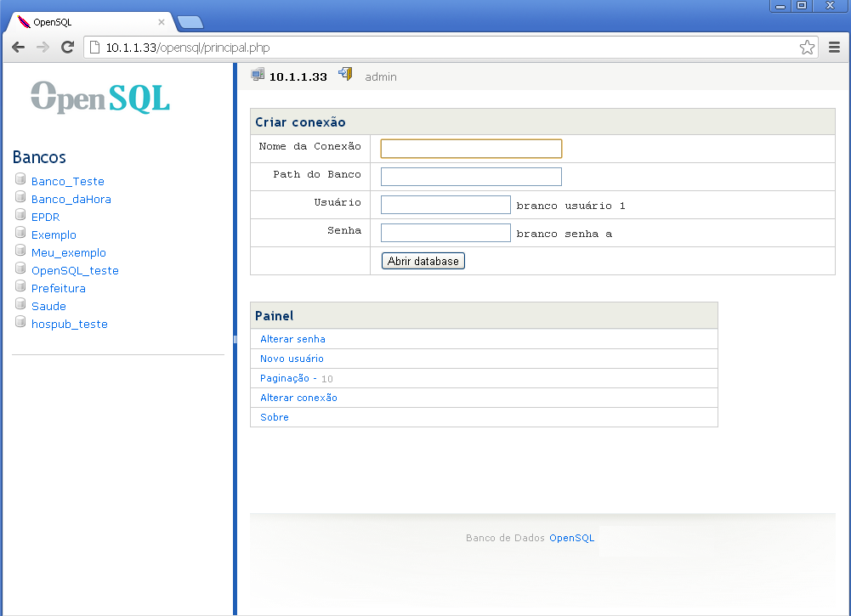The height and width of the screenshot is (616, 851).
Task: Open the Prefeitura database link
Action: tap(59, 289)
